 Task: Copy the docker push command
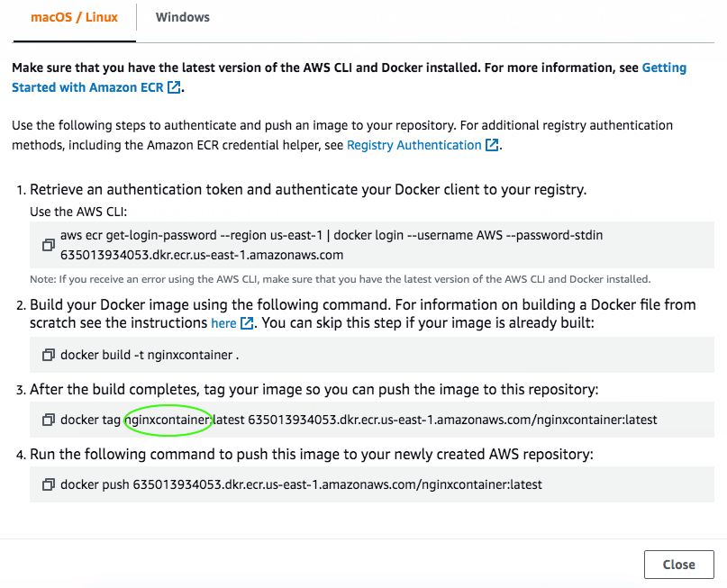[x=49, y=484]
